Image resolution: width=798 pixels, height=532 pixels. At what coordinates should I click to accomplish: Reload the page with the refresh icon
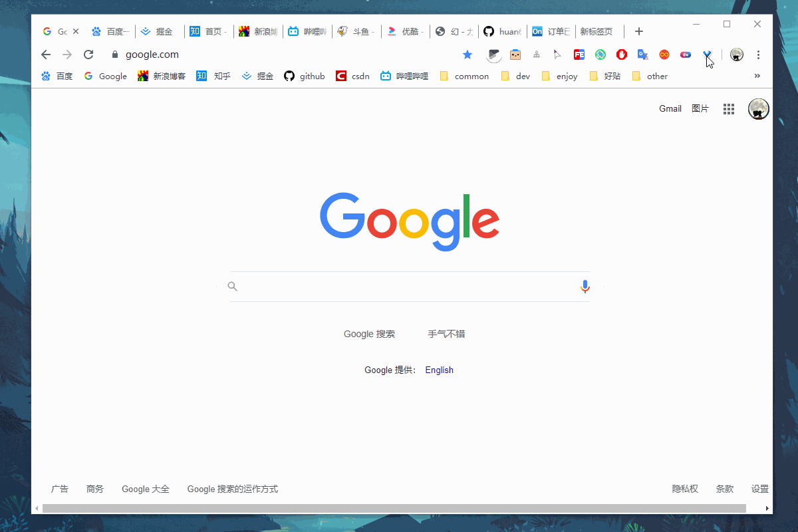[x=88, y=55]
